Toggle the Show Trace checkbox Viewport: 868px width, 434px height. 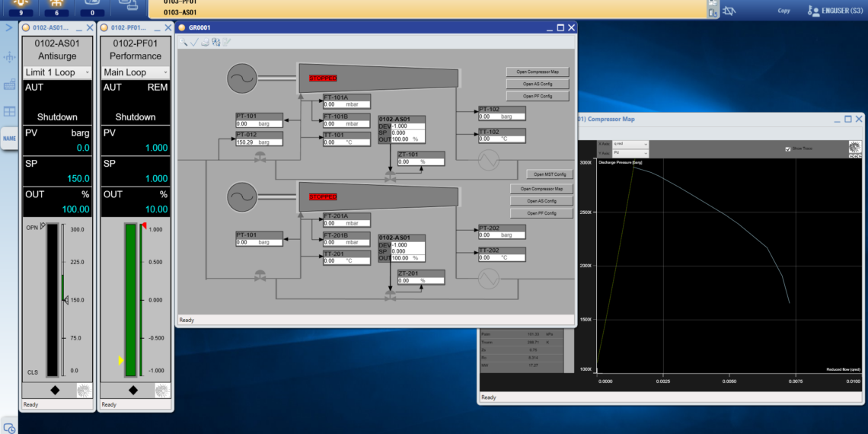(787, 149)
